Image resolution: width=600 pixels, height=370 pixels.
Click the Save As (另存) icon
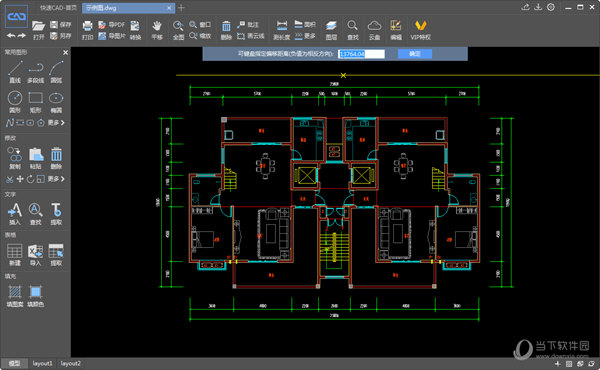[61, 36]
